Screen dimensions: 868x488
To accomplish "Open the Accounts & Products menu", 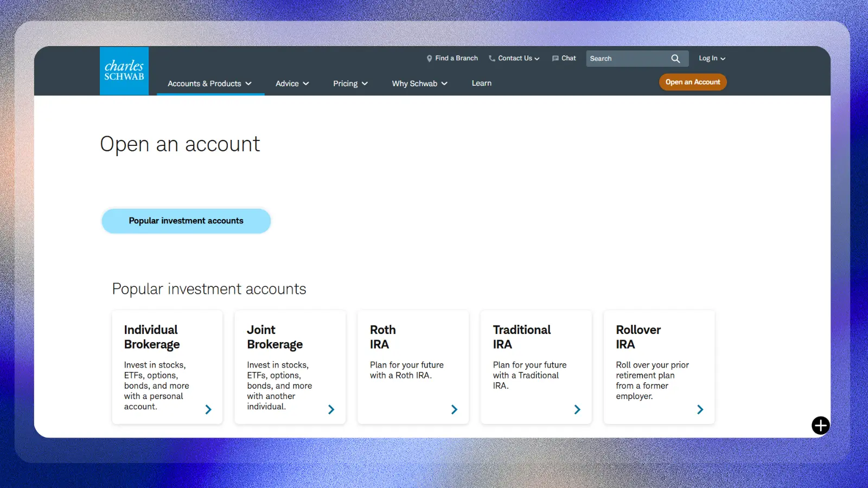I will 210,84.
